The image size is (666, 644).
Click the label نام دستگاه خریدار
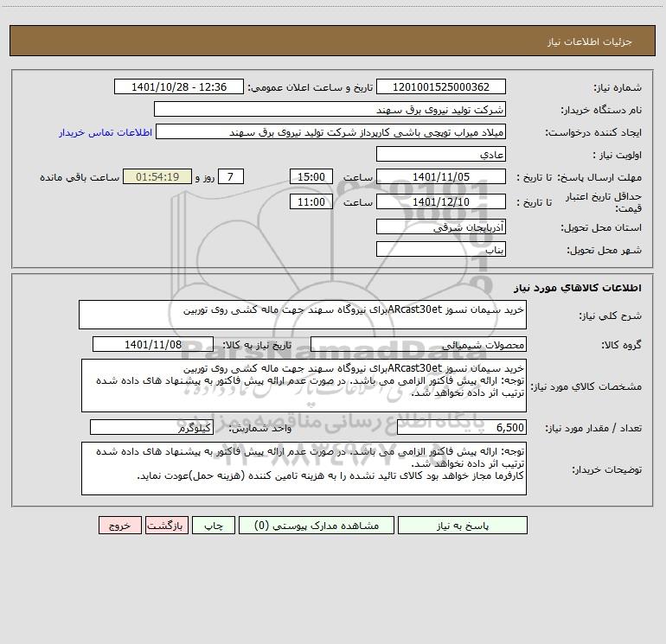(x=601, y=110)
